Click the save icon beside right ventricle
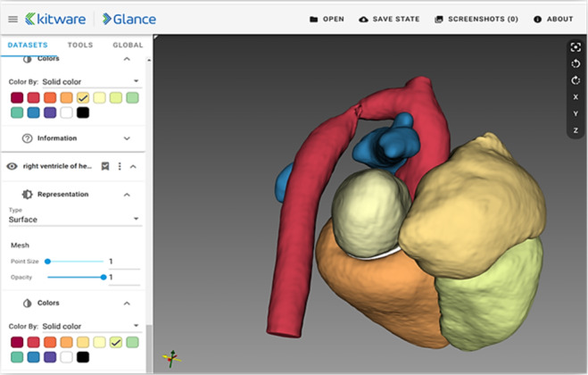 point(105,166)
